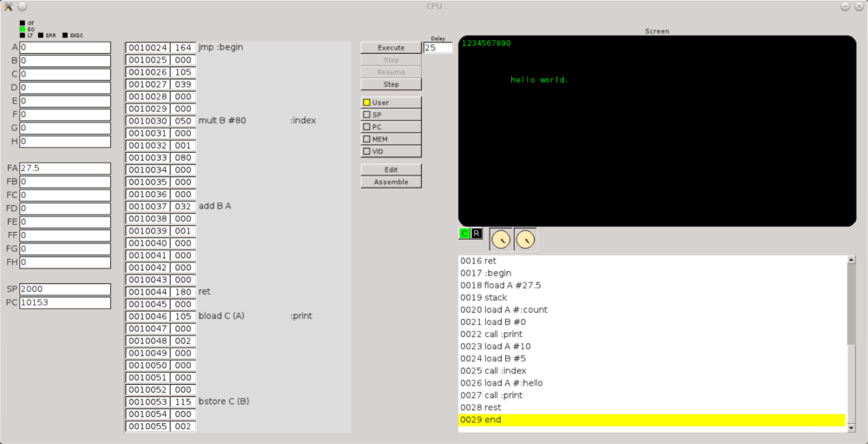Click memory address cell 0010024
Viewport: 868px width, 444px height.
click(148, 48)
